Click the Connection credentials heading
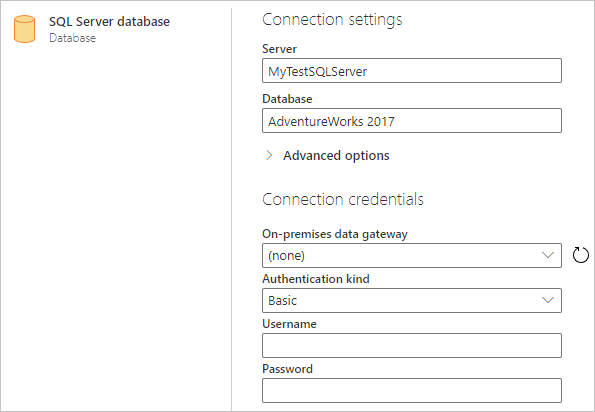595x412 pixels. pyautogui.click(x=343, y=199)
